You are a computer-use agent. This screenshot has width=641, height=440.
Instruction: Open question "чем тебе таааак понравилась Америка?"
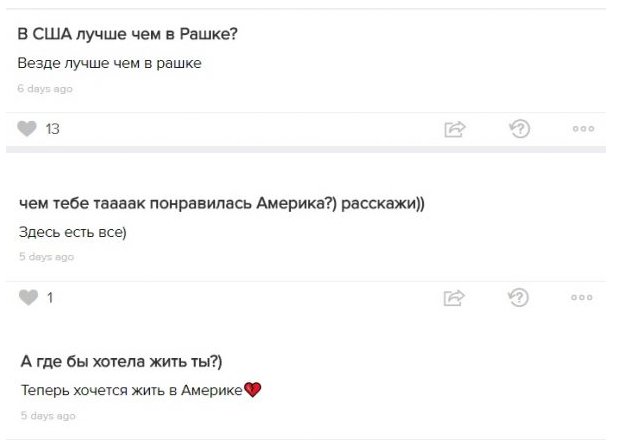[222, 203]
